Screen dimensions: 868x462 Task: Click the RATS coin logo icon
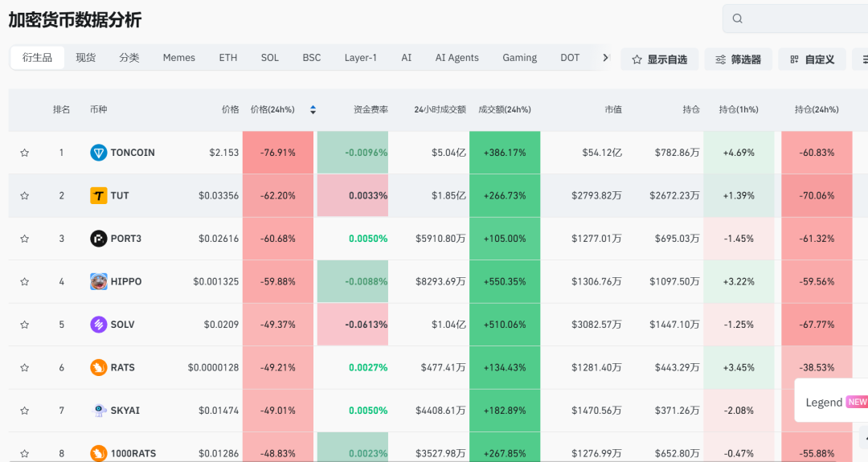pyautogui.click(x=98, y=367)
